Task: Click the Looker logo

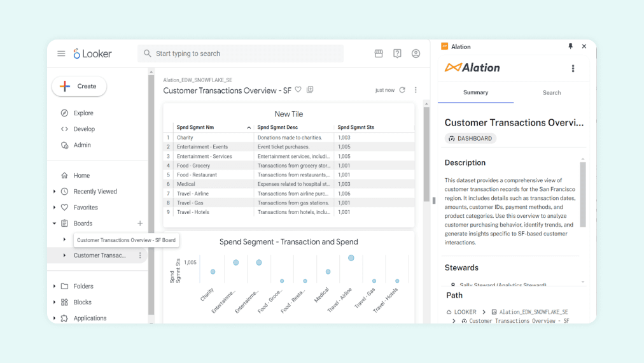Action: pos(92,53)
